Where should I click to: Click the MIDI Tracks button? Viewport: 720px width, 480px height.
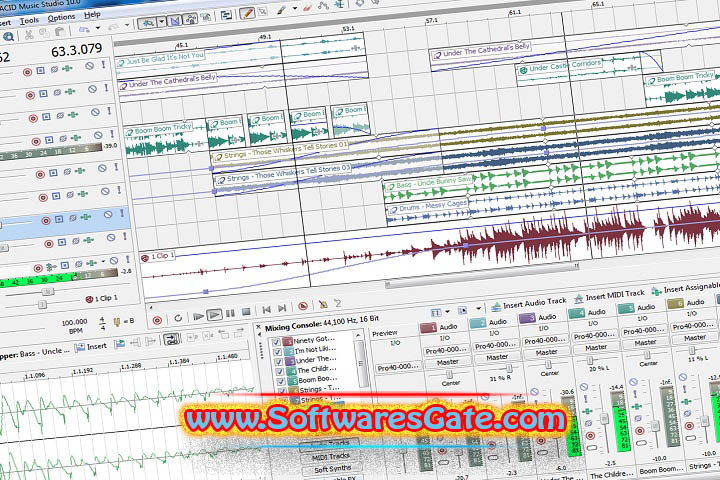click(x=331, y=457)
